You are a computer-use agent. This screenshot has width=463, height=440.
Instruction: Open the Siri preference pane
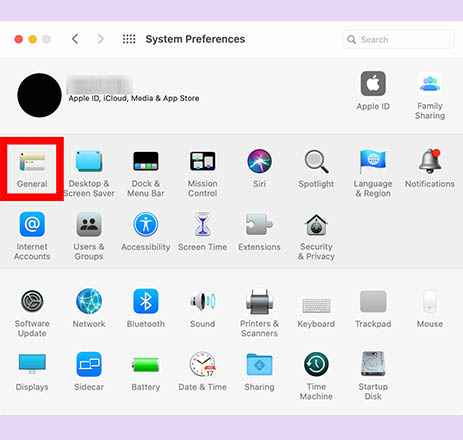click(x=259, y=169)
